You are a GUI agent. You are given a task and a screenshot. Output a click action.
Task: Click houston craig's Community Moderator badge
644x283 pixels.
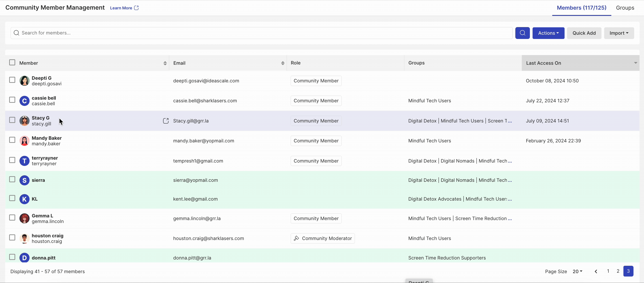tap(322, 238)
